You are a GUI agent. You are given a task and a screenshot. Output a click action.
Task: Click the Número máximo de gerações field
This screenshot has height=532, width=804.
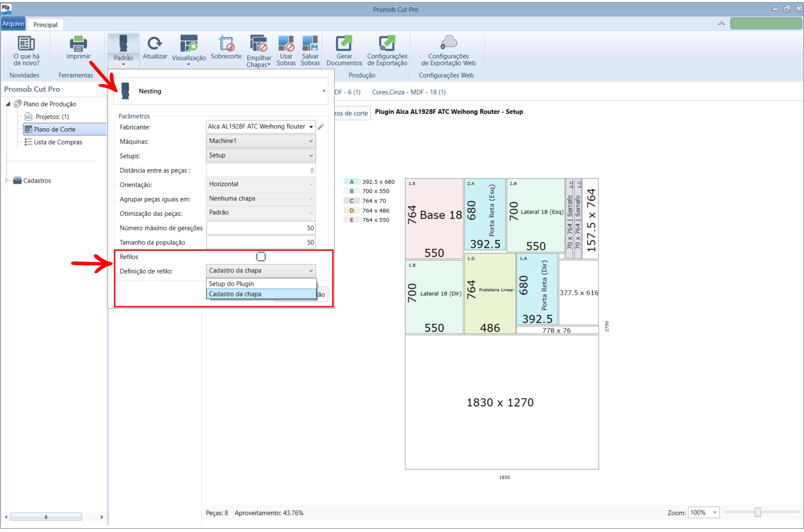[x=261, y=228]
